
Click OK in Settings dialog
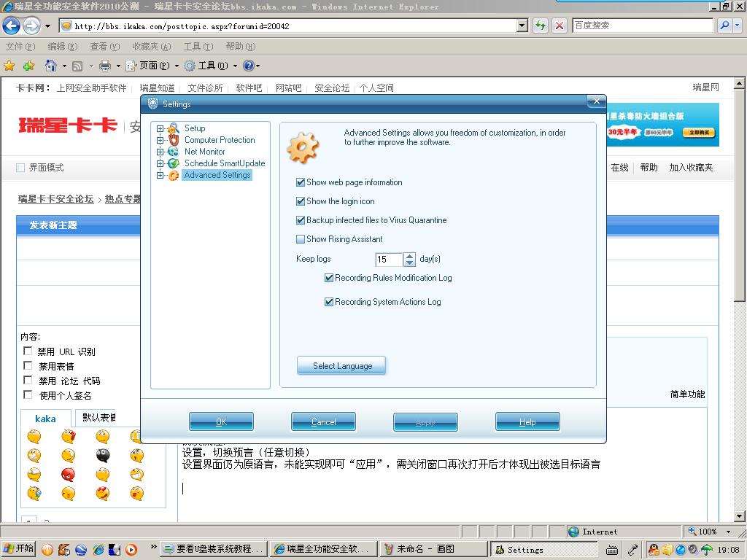point(221,422)
